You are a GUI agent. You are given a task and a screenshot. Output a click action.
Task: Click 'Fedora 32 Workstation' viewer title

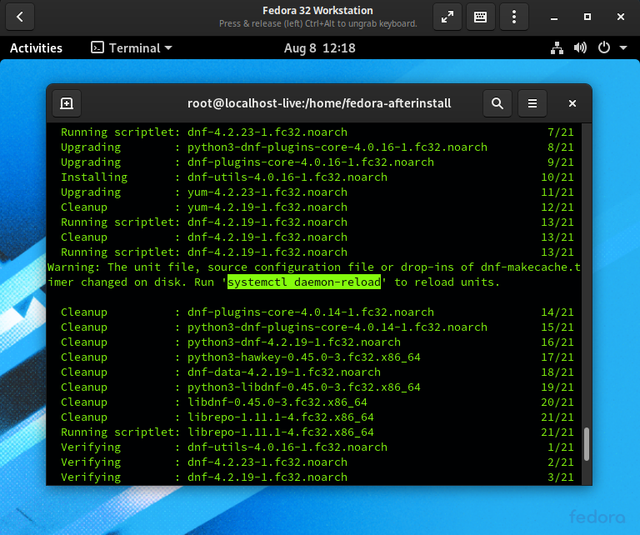[x=318, y=11]
